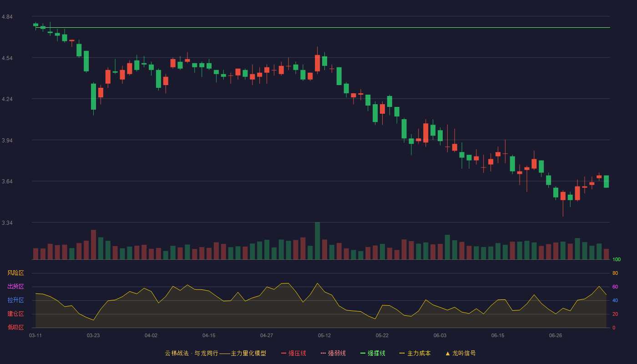
Task: Click the big green candlestick at 03-23
Action: [x=93, y=96]
